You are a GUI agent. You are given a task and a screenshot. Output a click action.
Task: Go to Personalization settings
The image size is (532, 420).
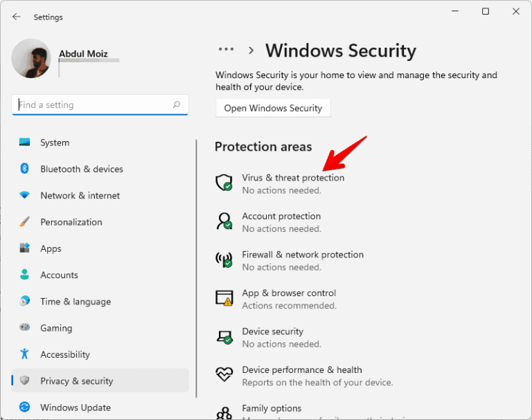pyautogui.click(x=71, y=222)
